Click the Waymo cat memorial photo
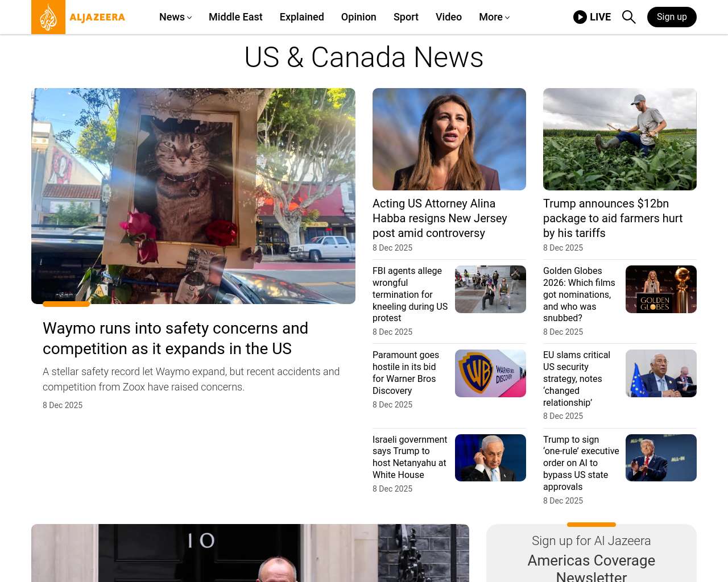 click(x=193, y=196)
